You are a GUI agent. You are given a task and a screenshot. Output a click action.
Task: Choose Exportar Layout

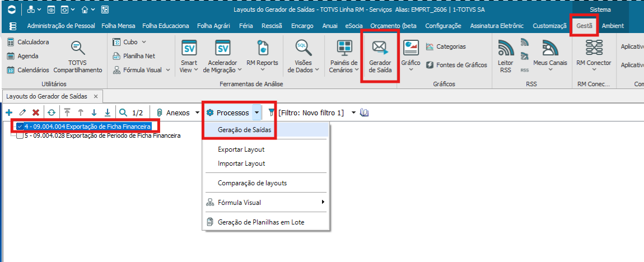pos(241,149)
